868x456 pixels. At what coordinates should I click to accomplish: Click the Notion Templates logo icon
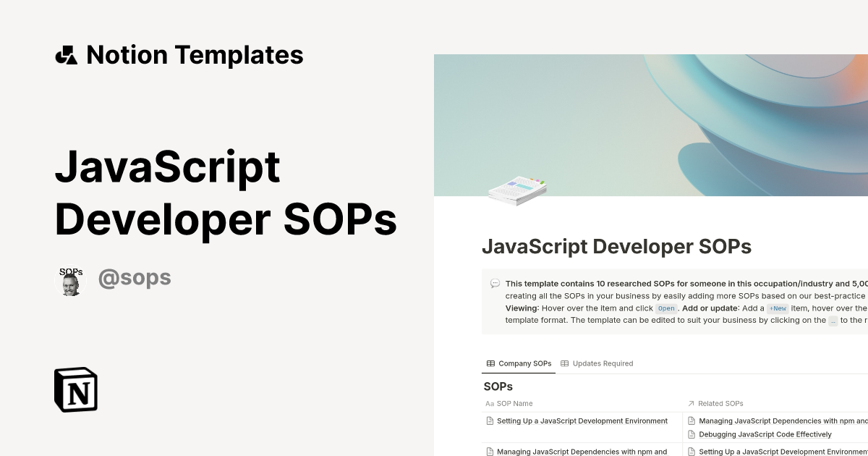[x=66, y=54]
